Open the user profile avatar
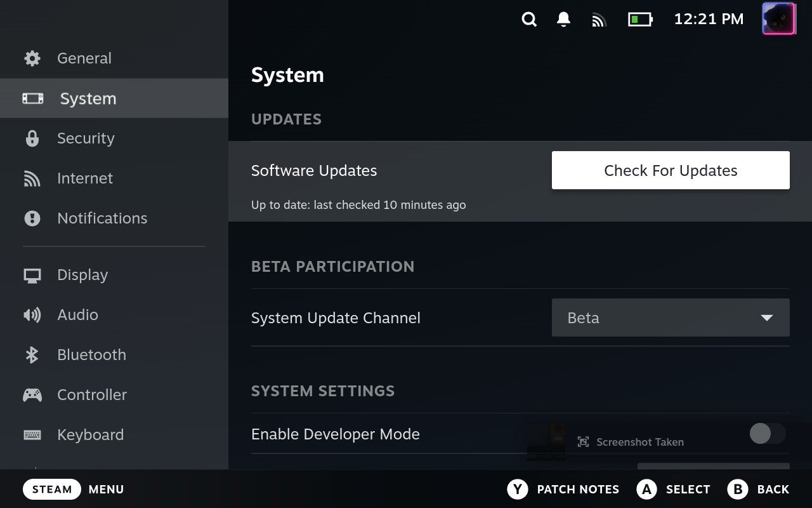The width and height of the screenshot is (812, 508). coord(778,18)
